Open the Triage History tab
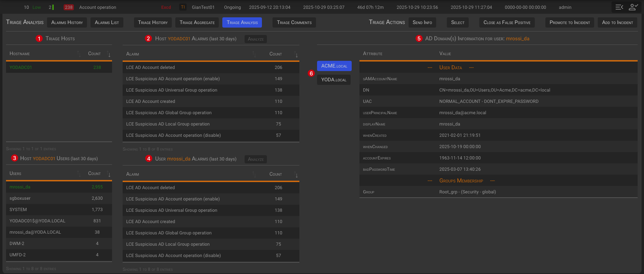 point(153,23)
